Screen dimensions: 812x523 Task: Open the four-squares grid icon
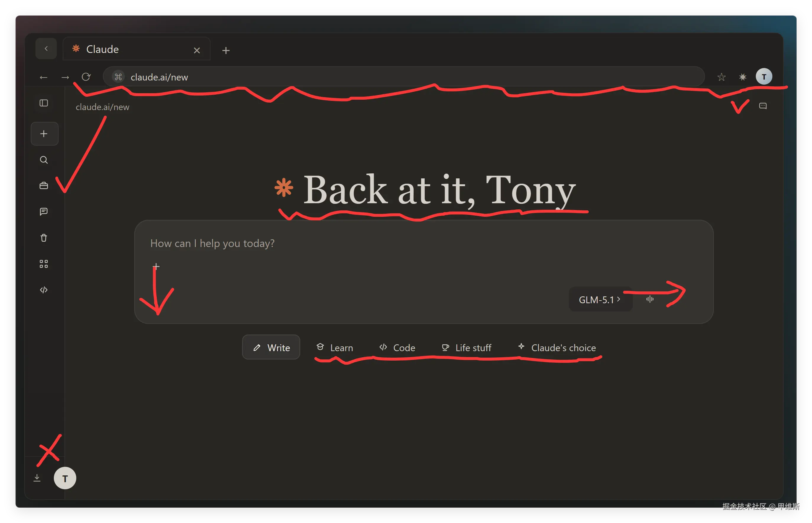tap(44, 264)
